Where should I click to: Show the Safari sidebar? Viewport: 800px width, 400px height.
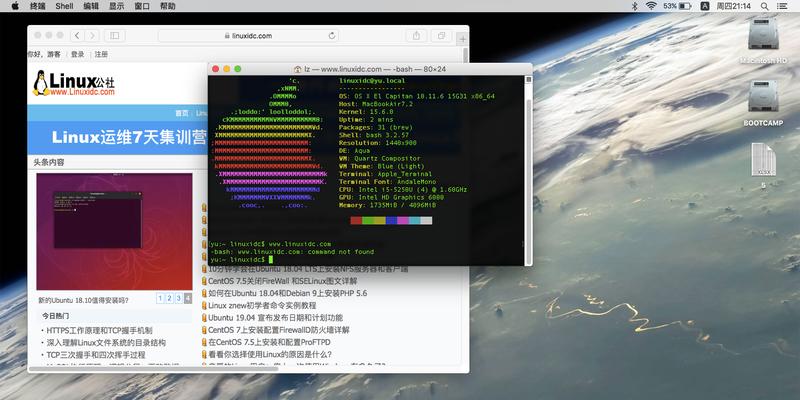[x=115, y=36]
